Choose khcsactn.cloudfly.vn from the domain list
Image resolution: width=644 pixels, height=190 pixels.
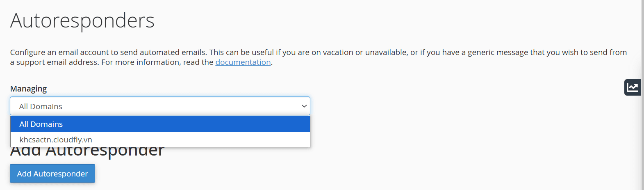[x=56, y=140]
